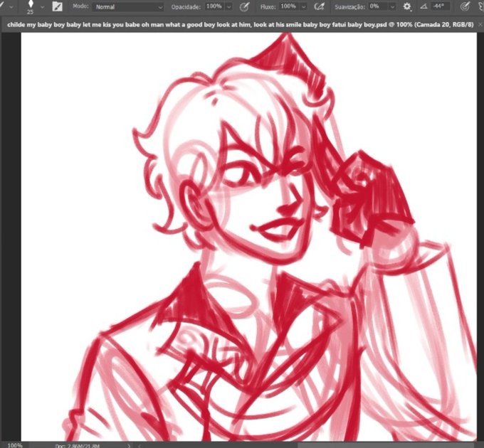
Task: Open the tool preset picker arrow
Action: tap(11, 7)
